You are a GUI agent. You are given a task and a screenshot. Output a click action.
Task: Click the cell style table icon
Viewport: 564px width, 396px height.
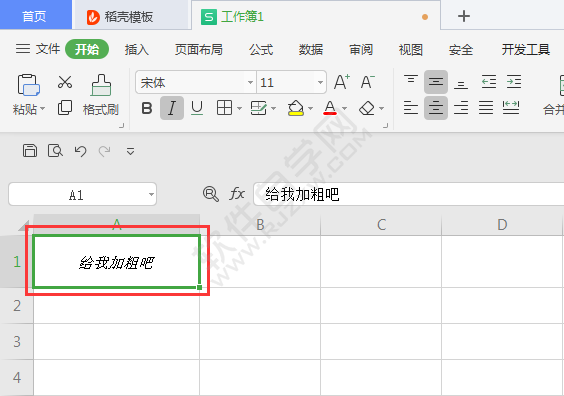pyautogui.click(x=258, y=108)
